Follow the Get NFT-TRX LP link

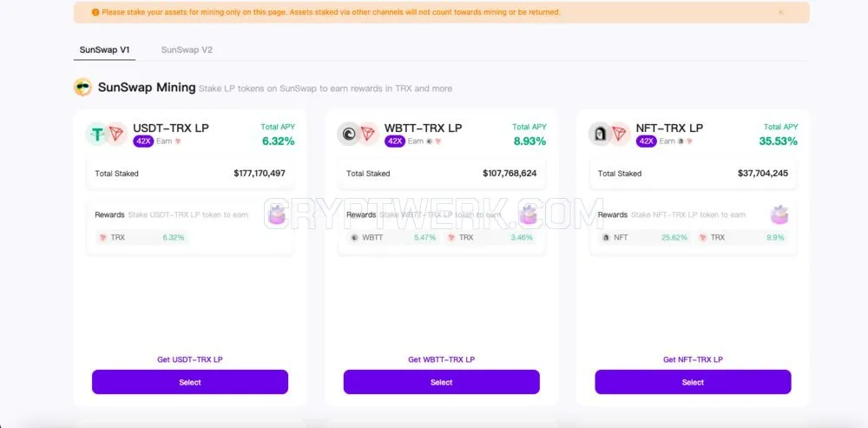click(x=693, y=359)
